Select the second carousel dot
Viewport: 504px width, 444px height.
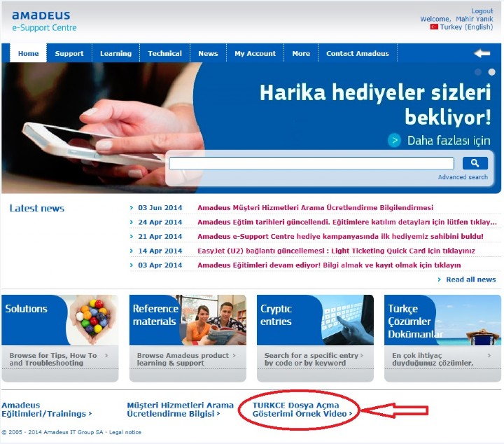492,72
